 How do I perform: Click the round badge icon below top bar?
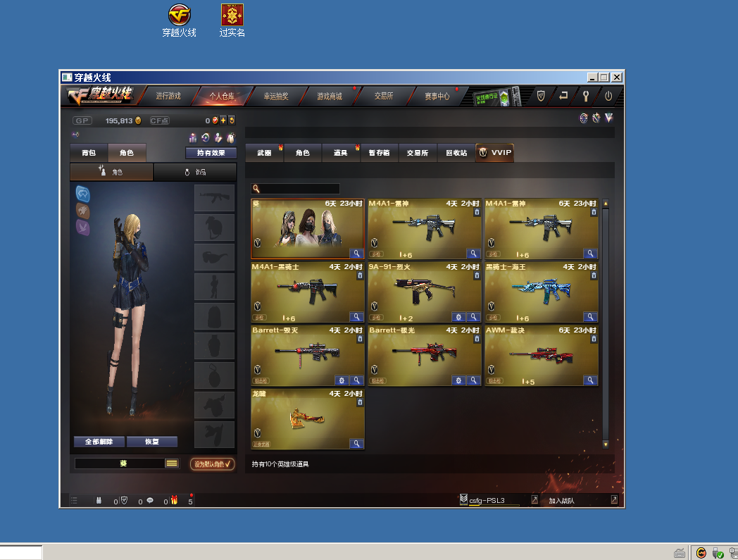(584, 118)
